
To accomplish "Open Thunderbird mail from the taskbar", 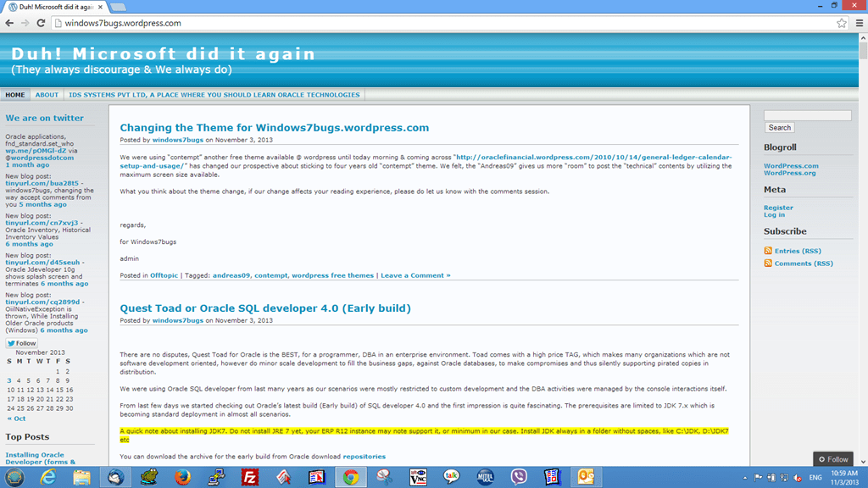I will pos(115,477).
